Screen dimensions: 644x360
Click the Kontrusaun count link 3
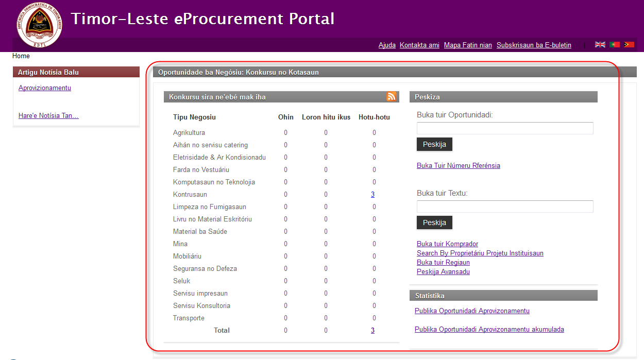372,195
